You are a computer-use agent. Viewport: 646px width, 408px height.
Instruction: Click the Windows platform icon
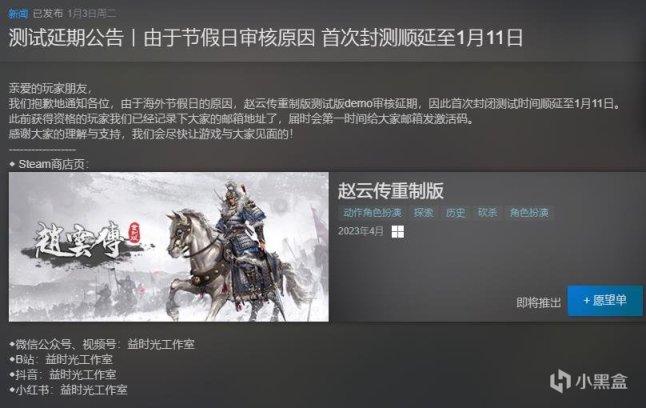(x=398, y=232)
